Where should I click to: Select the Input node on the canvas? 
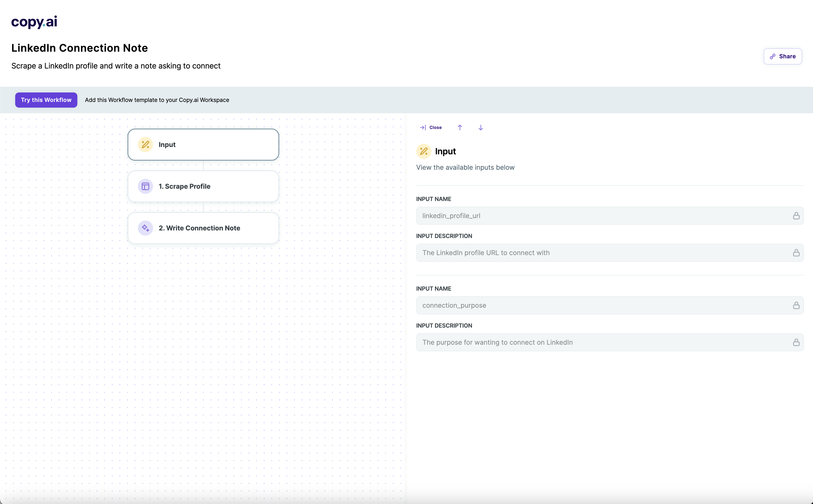pyautogui.click(x=204, y=144)
